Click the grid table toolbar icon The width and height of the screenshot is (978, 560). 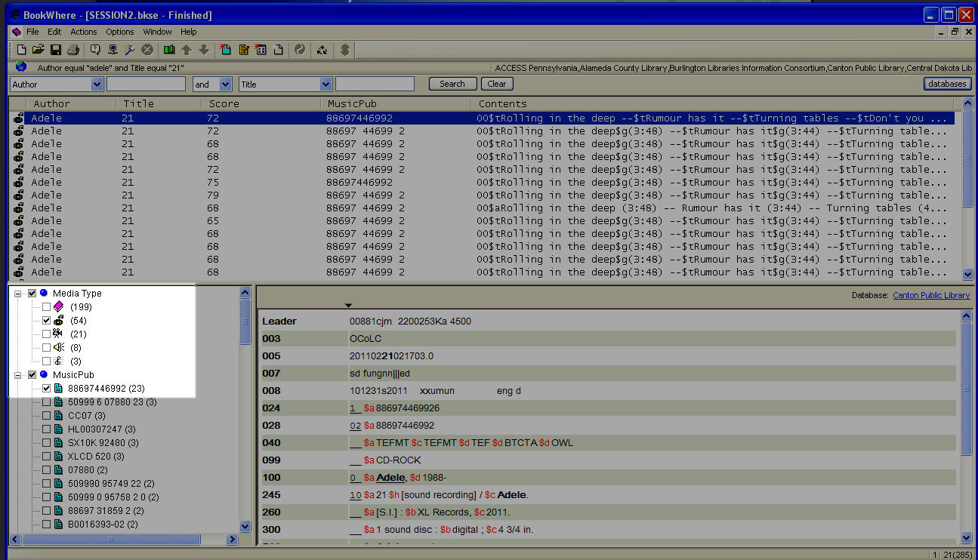pos(261,50)
